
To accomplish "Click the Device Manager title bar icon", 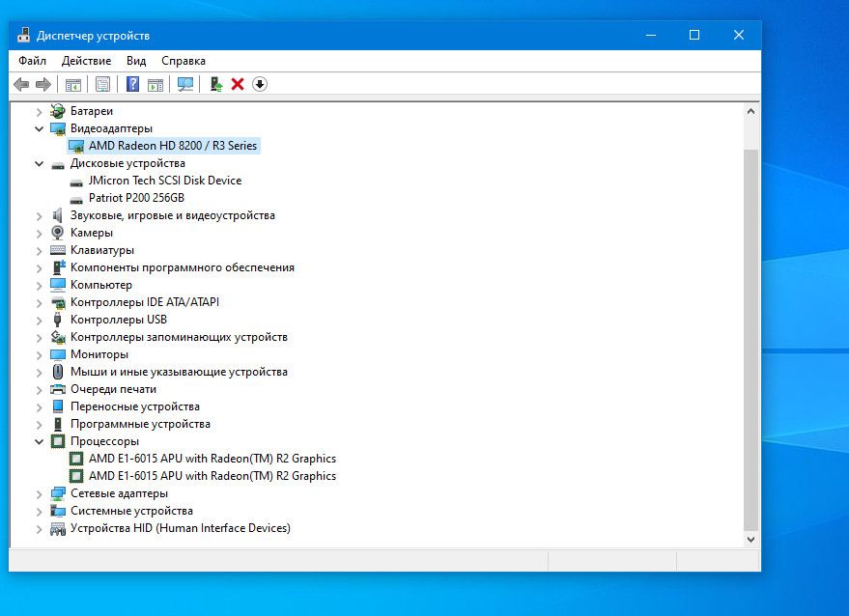I will pos(23,35).
